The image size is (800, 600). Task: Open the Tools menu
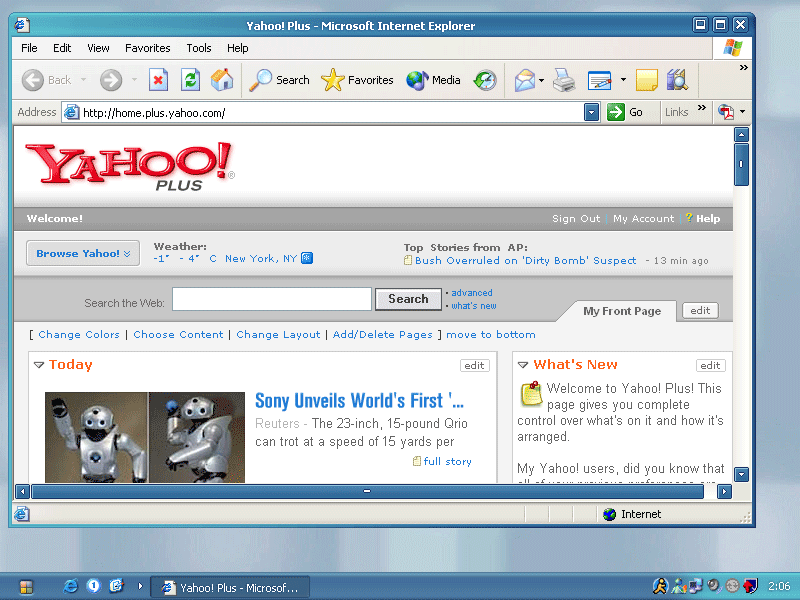pyautogui.click(x=198, y=48)
